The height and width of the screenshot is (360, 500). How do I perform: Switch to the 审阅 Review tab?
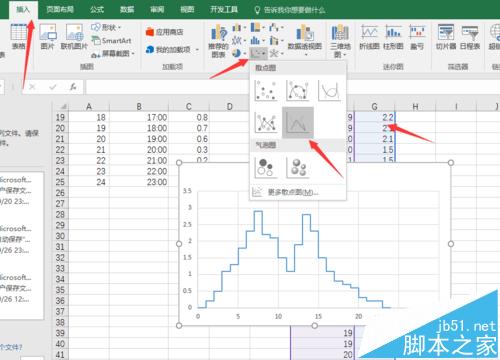157,9
